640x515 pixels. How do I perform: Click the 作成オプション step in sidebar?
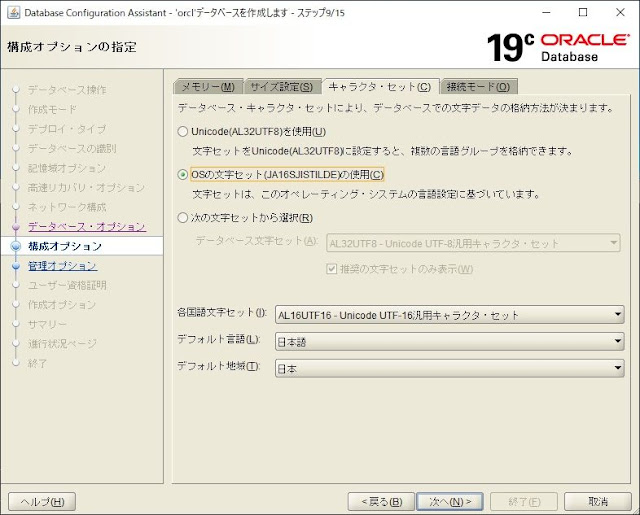(x=62, y=304)
